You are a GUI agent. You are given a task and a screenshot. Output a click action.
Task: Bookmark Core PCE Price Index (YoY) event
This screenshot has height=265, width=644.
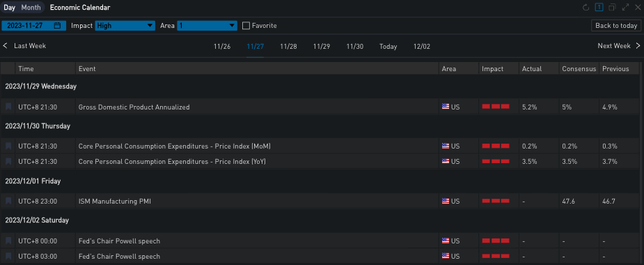[x=8, y=162]
